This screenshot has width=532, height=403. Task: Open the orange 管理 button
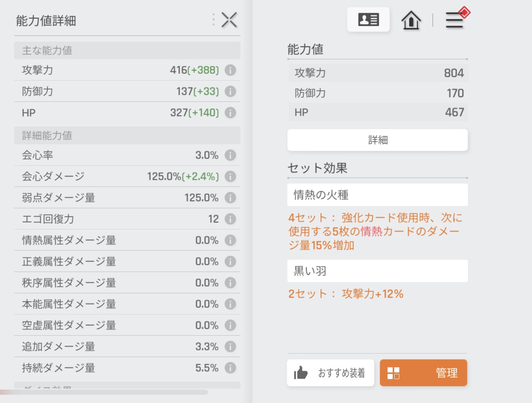(x=423, y=373)
